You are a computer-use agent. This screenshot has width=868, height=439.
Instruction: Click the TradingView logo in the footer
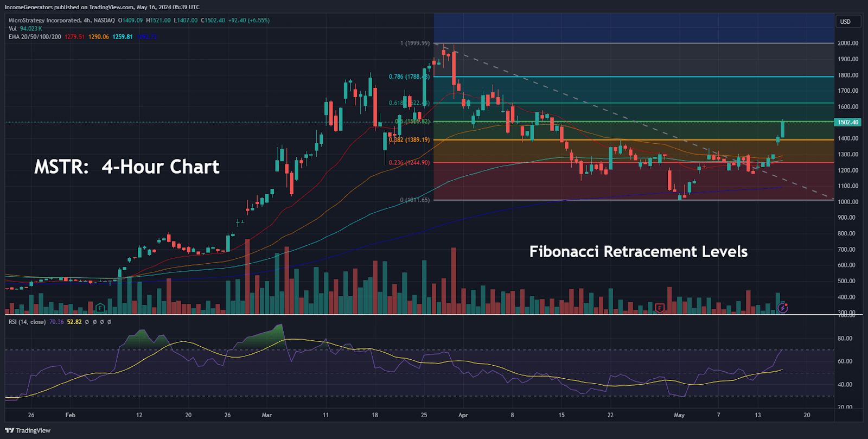pyautogui.click(x=28, y=430)
